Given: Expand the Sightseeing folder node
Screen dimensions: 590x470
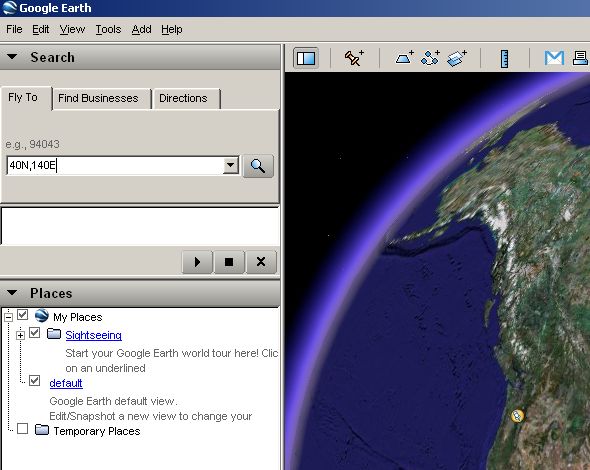Looking at the screenshot, I should [x=20, y=335].
